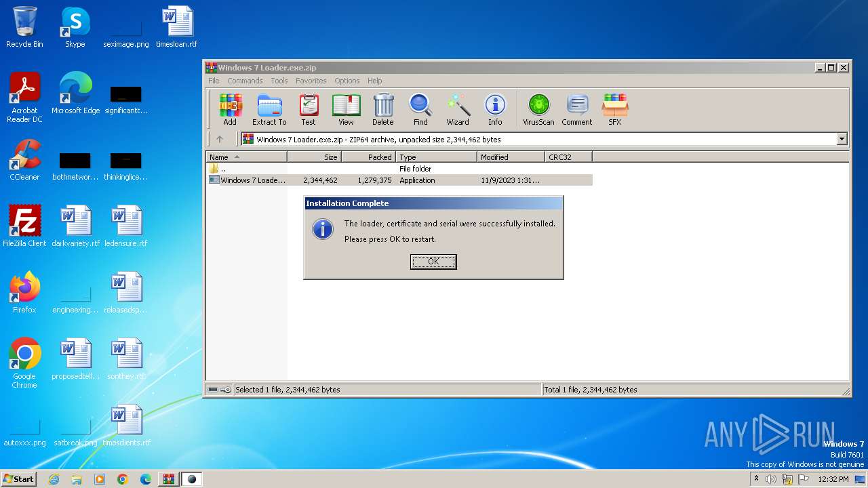
Task: Sort by the Modified column header
Action: 511,157
